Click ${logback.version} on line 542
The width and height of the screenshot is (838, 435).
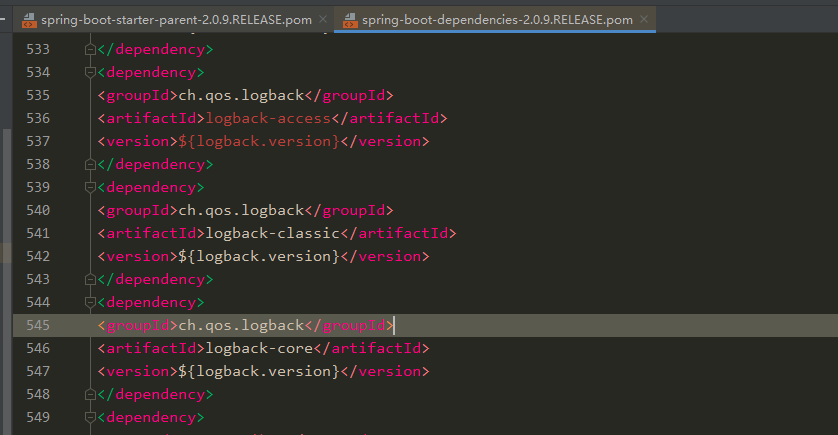259,256
